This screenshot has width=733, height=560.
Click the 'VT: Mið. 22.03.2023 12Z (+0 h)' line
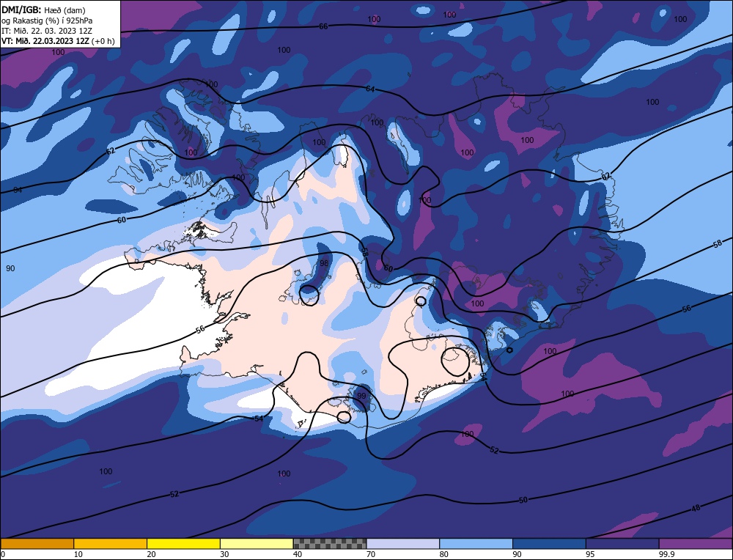tap(58, 40)
